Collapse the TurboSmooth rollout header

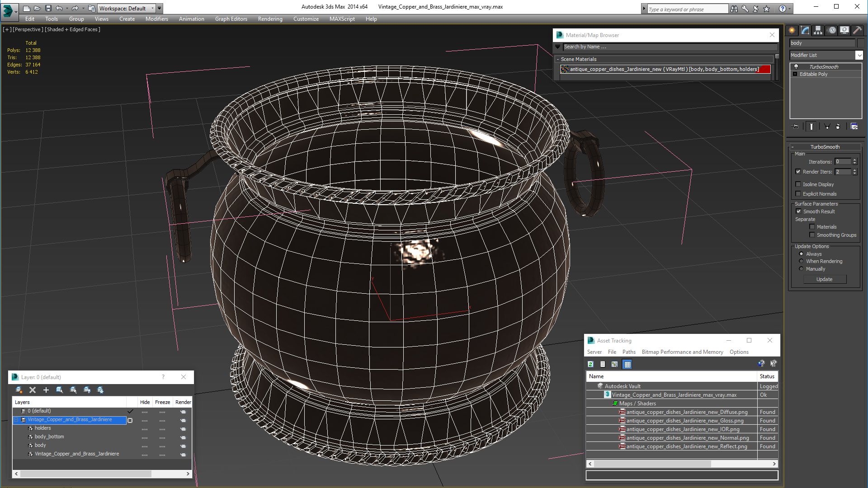coord(825,147)
